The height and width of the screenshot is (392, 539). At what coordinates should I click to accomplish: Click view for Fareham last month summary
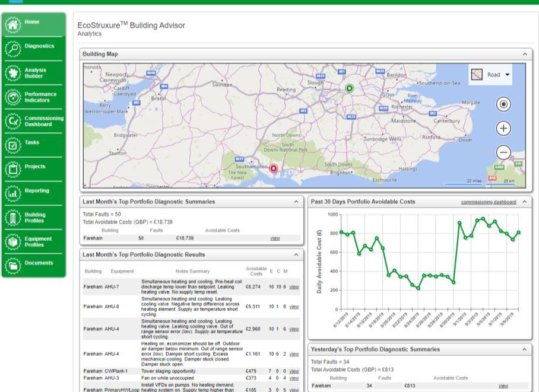click(275, 238)
